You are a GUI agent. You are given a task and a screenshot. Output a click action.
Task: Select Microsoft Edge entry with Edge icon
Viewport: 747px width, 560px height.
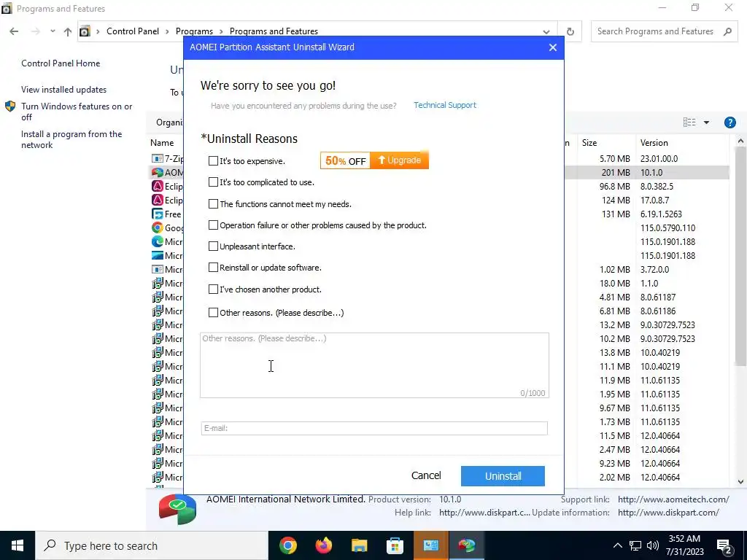pyautogui.click(x=168, y=241)
